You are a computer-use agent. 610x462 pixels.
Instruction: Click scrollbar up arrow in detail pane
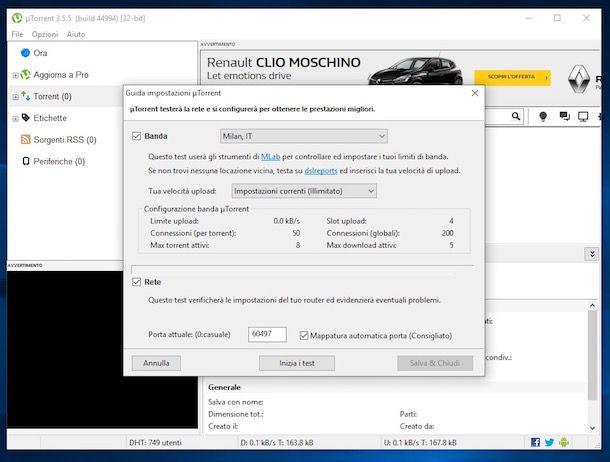(592, 305)
